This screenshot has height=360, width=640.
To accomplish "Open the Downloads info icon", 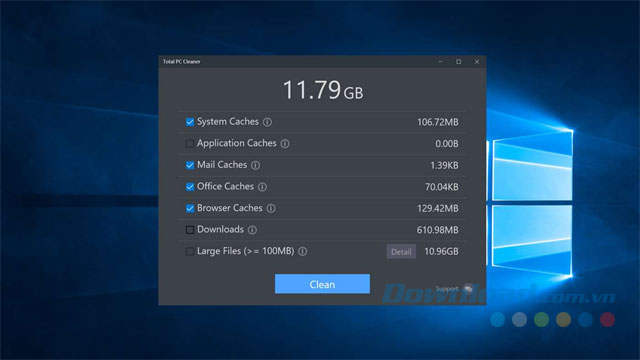I will click(x=253, y=230).
